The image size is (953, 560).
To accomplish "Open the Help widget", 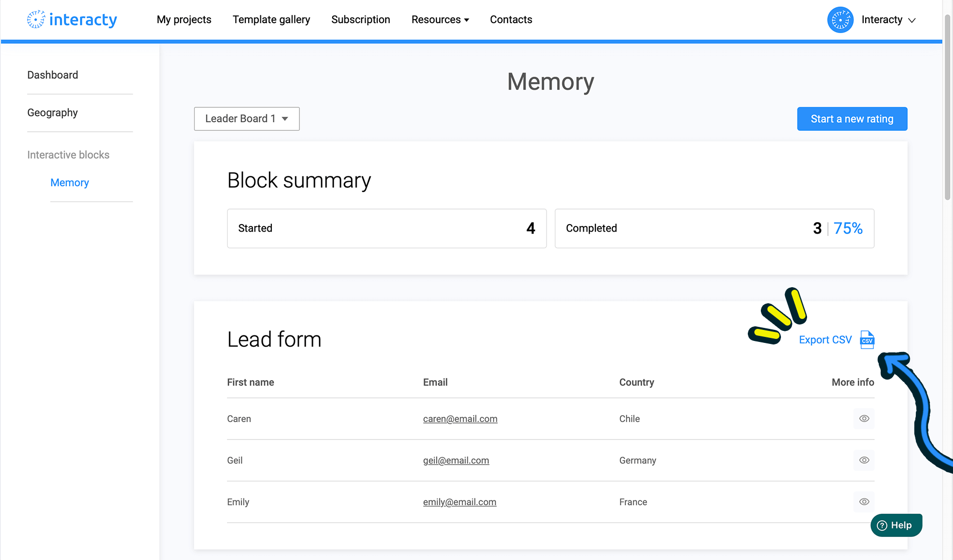I will [896, 525].
